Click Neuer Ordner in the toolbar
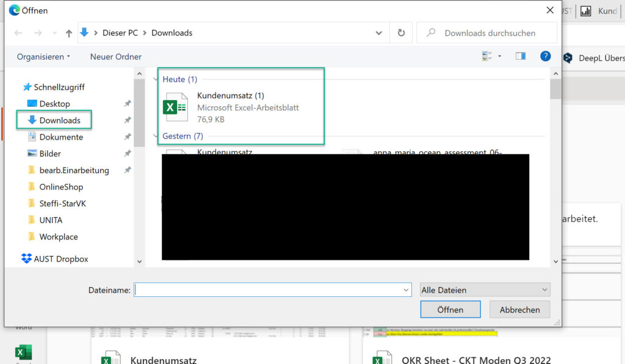Screen dimensions: 625x364 click(x=115, y=57)
